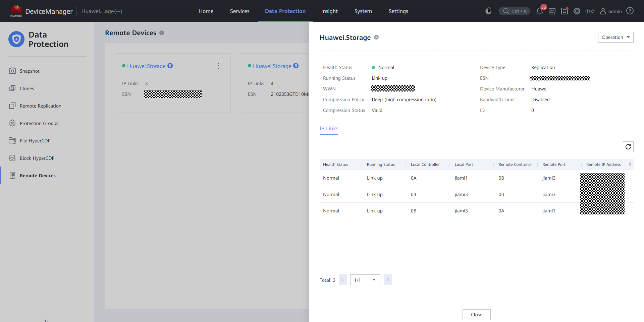Open the header help question mark icon
The image size is (644, 322).
click(x=630, y=11)
